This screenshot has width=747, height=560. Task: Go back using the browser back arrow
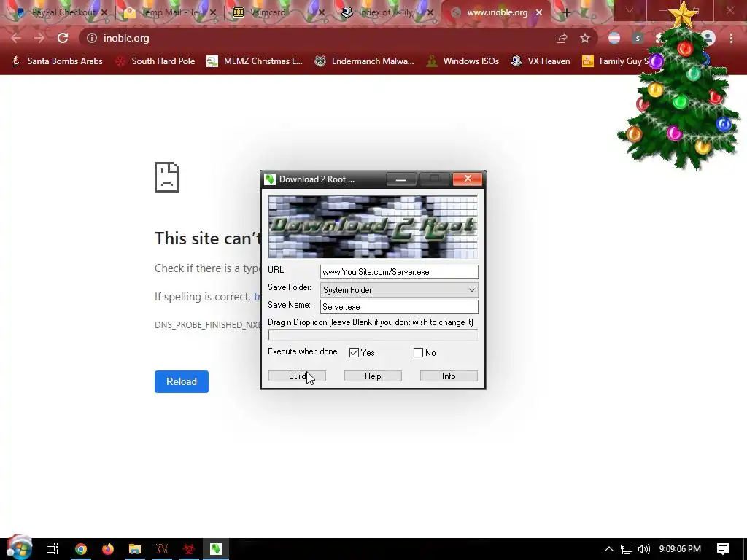[16, 38]
